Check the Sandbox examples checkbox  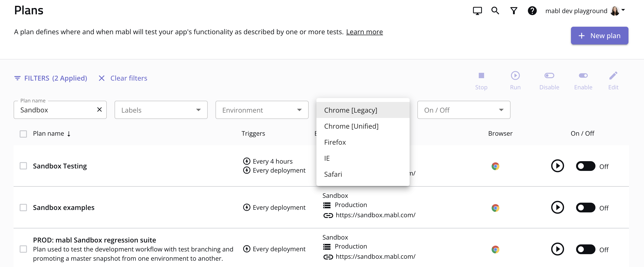(x=23, y=208)
